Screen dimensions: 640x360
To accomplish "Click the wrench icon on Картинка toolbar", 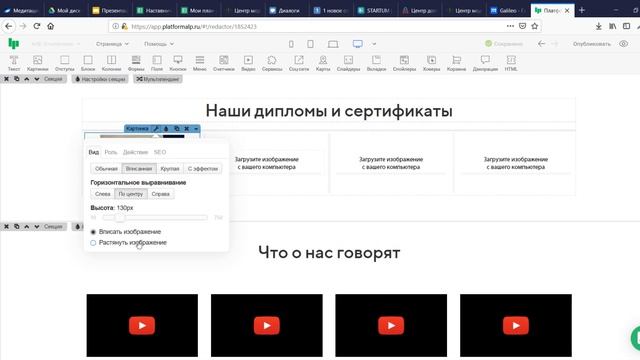I will tap(156, 129).
